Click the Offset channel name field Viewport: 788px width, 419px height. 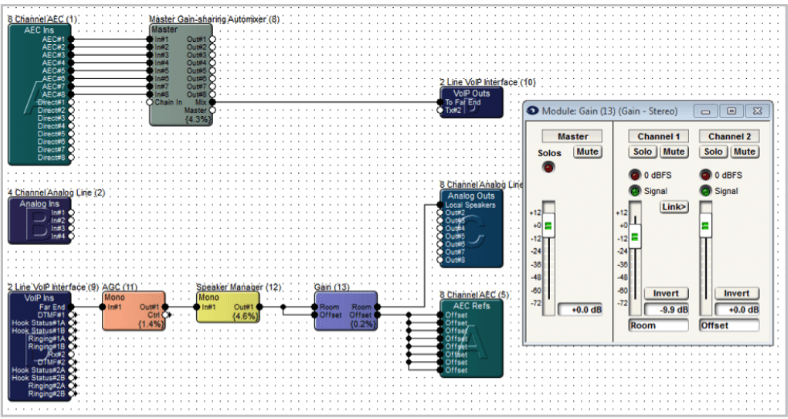(729, 326)
